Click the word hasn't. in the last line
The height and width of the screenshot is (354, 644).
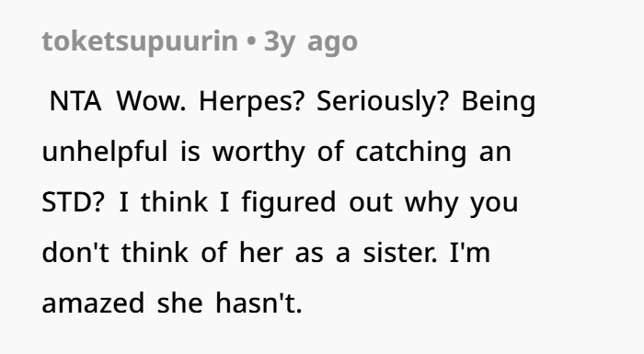pyautogui.click(x=259, y=303)
